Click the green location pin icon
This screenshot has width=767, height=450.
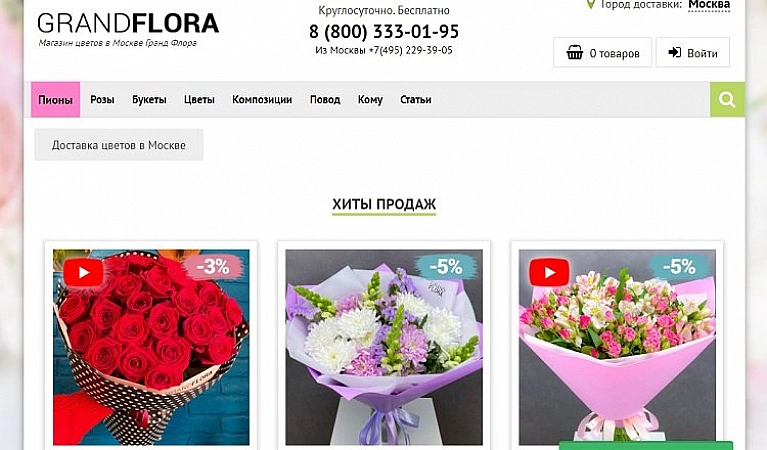point(591,4)
